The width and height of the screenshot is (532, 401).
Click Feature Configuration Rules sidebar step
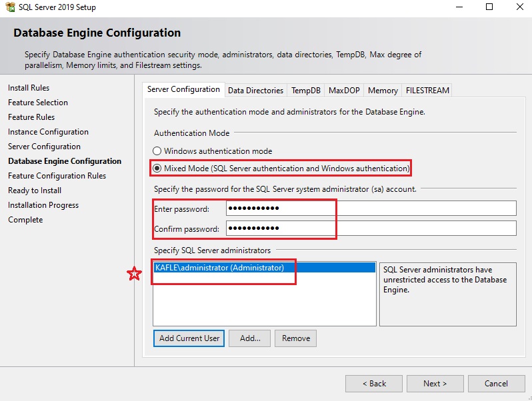[57, 176]
